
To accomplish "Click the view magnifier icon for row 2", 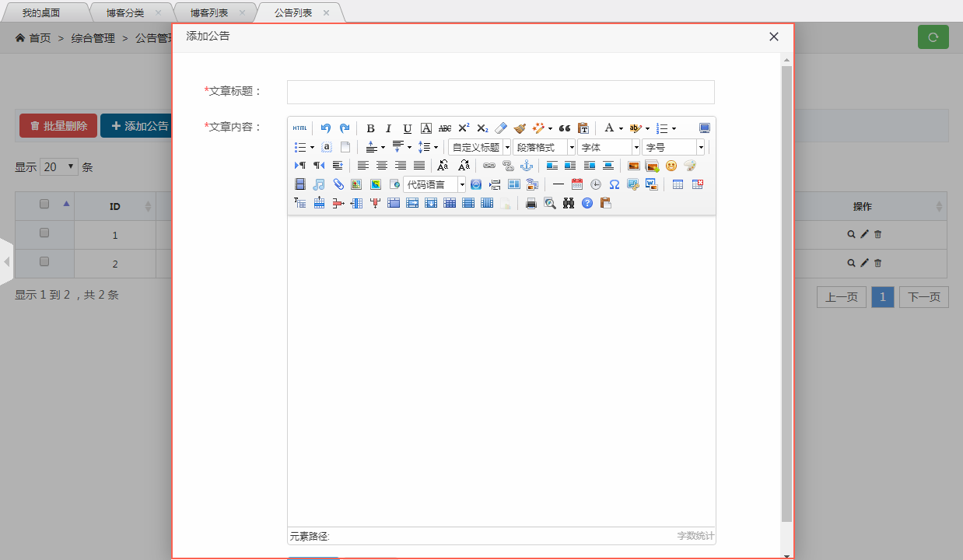I will 852,263.
